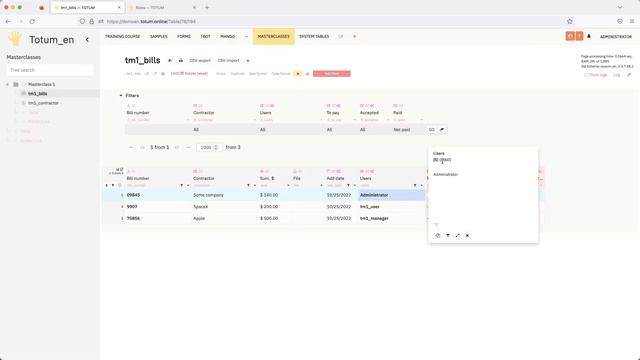Open the Contractor column filter
The width and height of the screenshot is (640, 360).
(248, 185)
